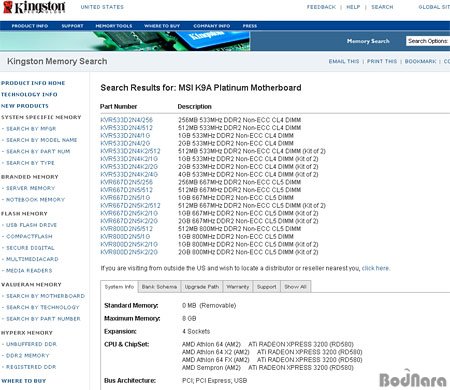The image size is (450, 390).
Task: Click the Search link in header
Action: (x=382, y=7)
